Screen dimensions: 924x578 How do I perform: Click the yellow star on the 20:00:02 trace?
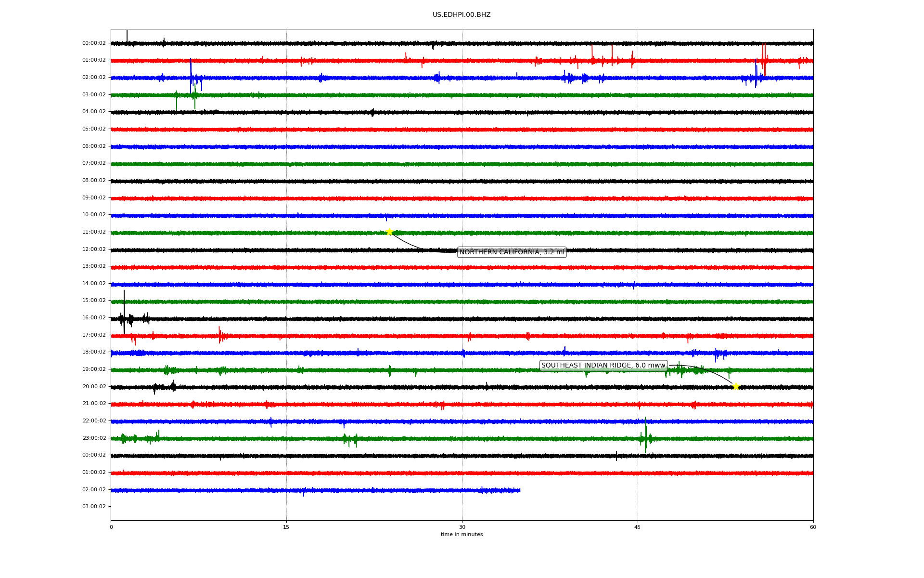click(735, 386)
